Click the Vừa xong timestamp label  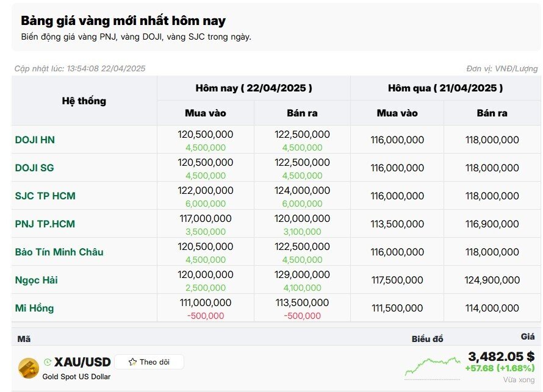point(519,380)
